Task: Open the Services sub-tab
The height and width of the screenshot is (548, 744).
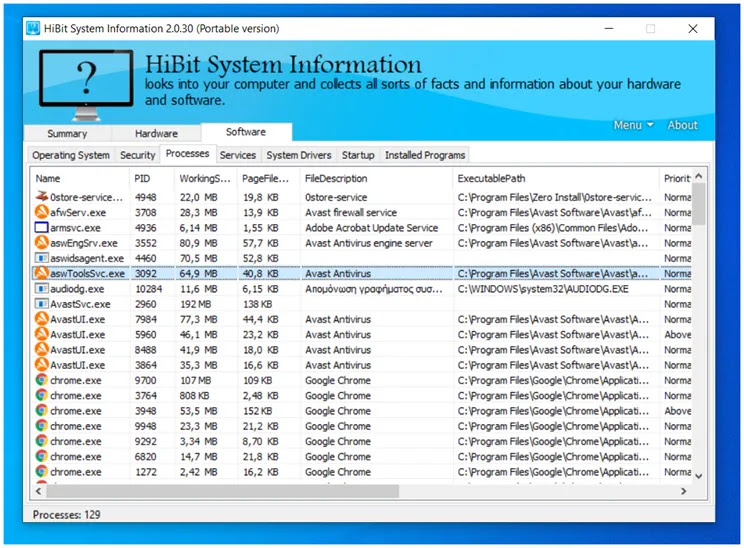Action: 238,155
